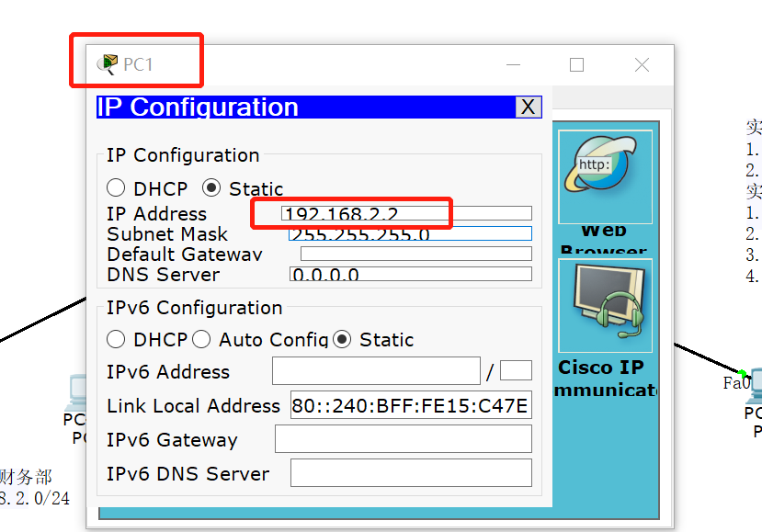Select the Static radio button for IPv4
Viewport: 762px width, 532px height.
coord(211,188)
